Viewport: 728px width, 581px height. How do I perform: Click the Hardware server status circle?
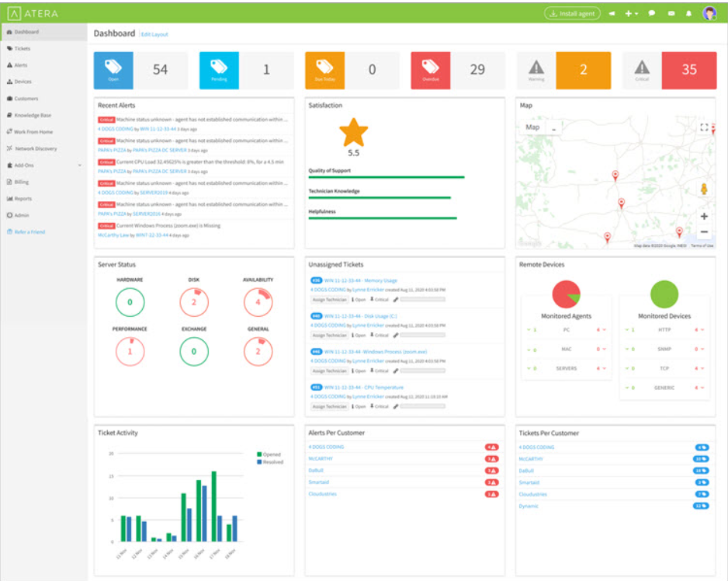click(x=130, y=302)
